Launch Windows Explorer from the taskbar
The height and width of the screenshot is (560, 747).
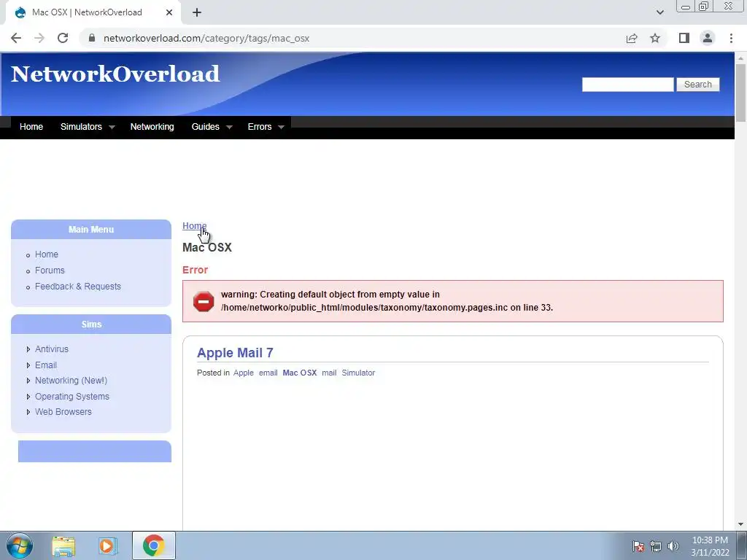(63, 545)
